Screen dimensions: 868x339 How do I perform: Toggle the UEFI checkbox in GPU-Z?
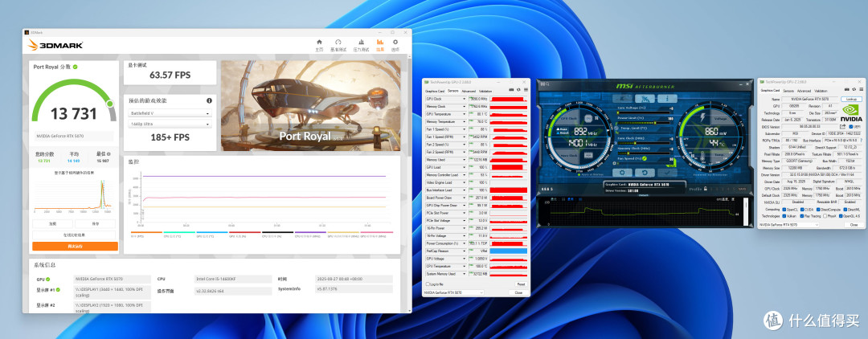851,127
